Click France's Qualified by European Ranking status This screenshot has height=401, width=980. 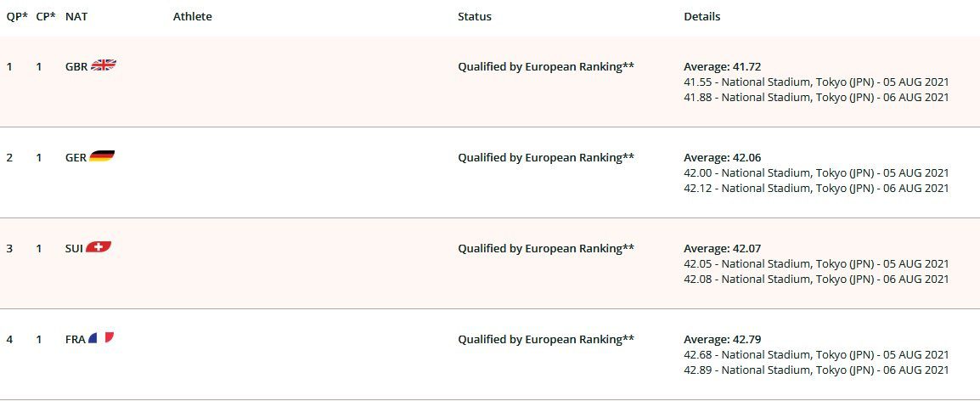point(546,339)
